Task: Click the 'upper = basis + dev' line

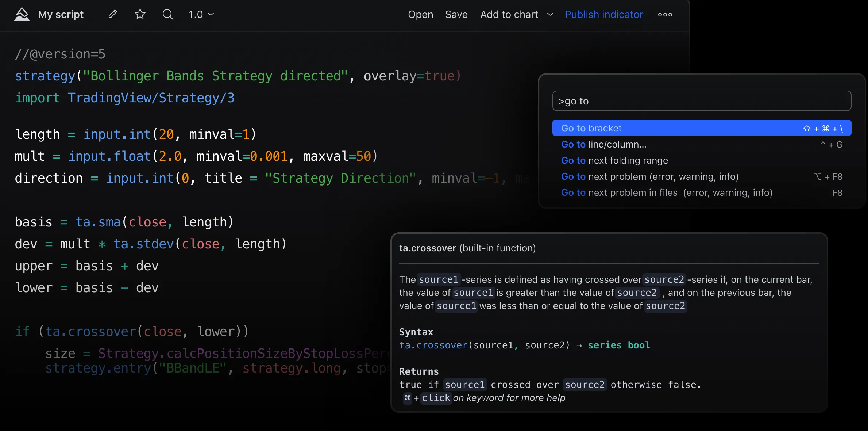Action: (87, 266)
